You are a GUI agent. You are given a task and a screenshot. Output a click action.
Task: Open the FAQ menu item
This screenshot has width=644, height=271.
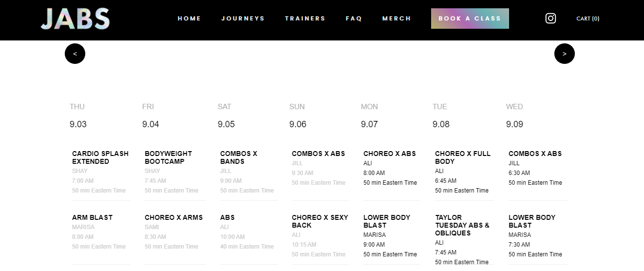pyautogui.click(x=354, y=19)
